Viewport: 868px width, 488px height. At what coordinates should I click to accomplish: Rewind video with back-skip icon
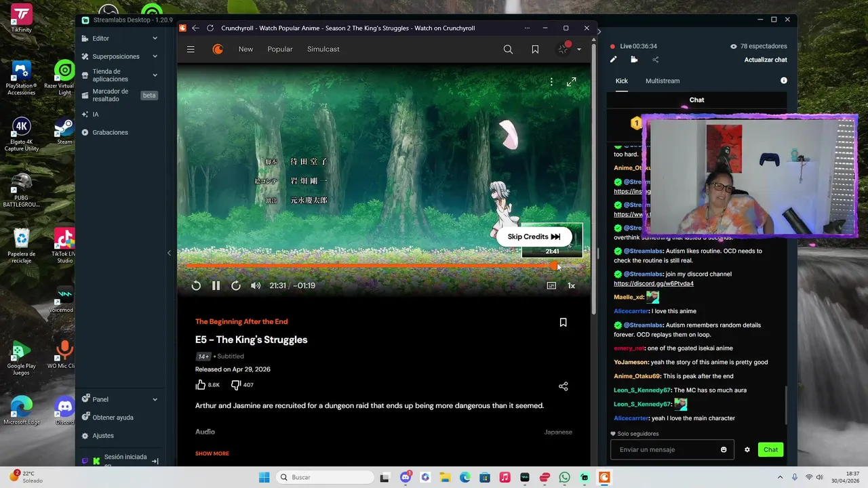[196, 285]
